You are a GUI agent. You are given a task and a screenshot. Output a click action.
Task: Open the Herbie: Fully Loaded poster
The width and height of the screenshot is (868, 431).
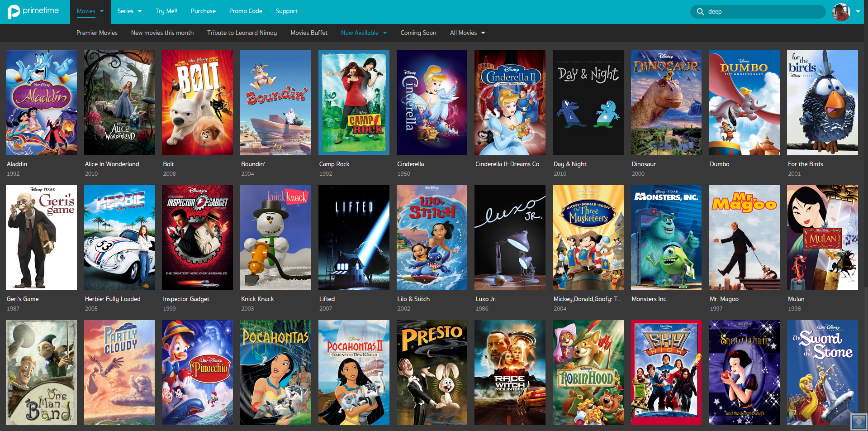[119, 238]
